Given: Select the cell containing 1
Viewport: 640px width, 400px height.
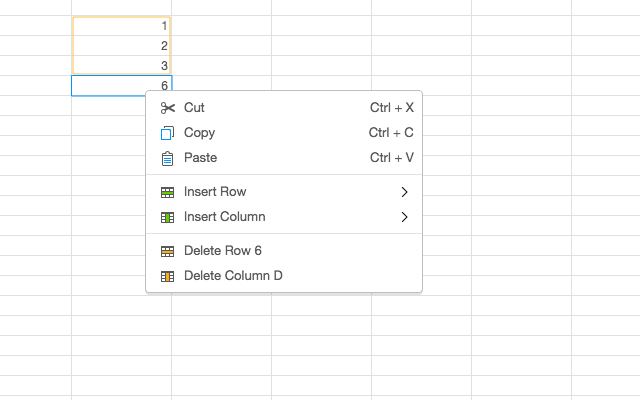Looking at the screenshot, I should click(121, 26).
